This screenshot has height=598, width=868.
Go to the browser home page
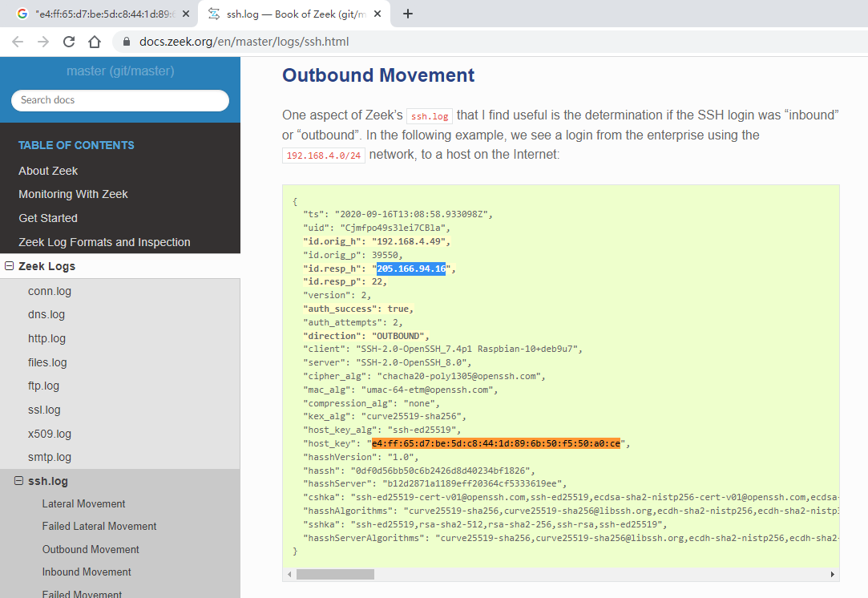95,42
